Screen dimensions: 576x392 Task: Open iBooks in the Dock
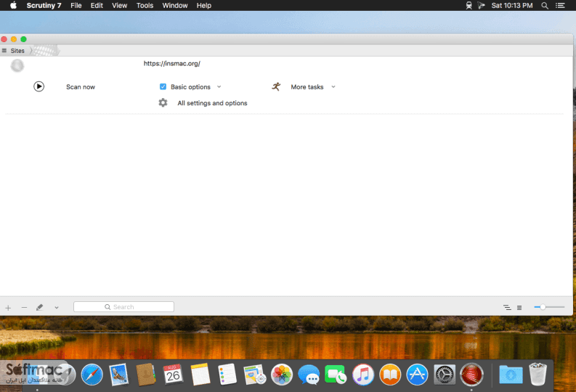(390, 375)
